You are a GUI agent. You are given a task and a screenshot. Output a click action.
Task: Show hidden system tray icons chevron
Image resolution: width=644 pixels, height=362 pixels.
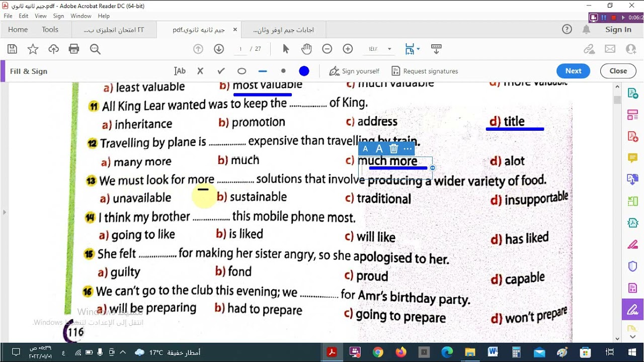[x=123, y=352]
